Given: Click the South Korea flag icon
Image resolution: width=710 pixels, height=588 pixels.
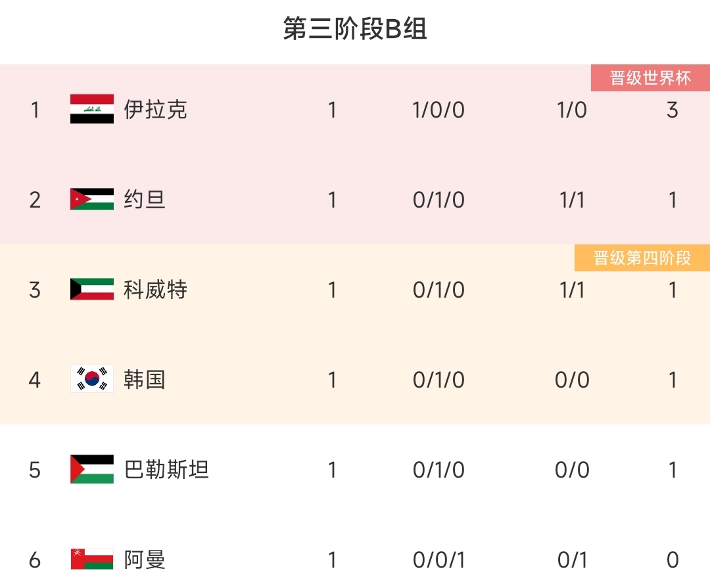Looking at the screenshot, I should click(92, 379).
